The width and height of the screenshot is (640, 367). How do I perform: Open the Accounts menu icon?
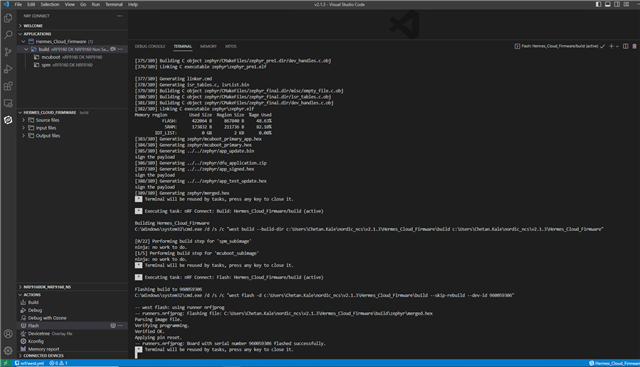pyautogui.click(x=8, y=334)
